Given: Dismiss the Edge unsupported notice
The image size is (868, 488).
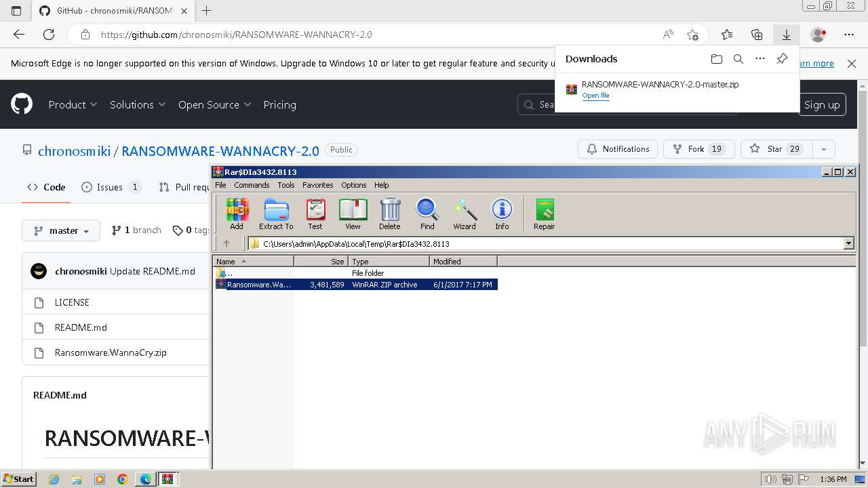Looking at the screenshot, I should pos(852,63).
